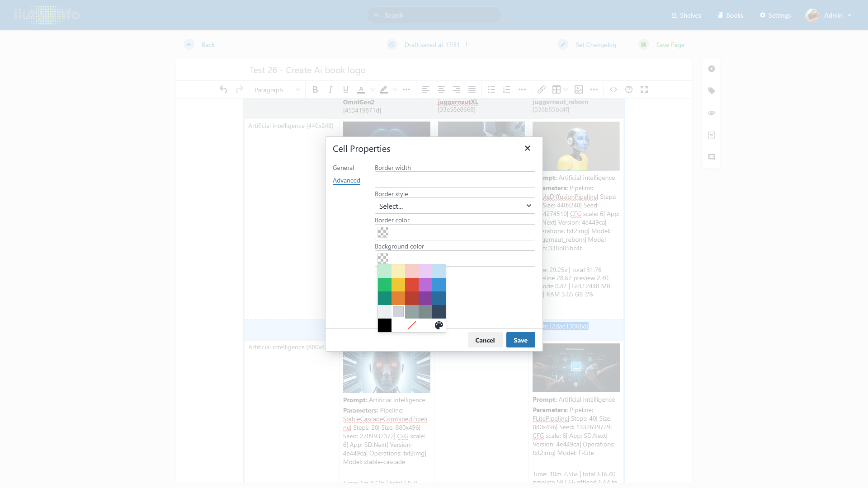Open the Shelves menu item
This screenshot has height=488, width=868.
point(686,15)
